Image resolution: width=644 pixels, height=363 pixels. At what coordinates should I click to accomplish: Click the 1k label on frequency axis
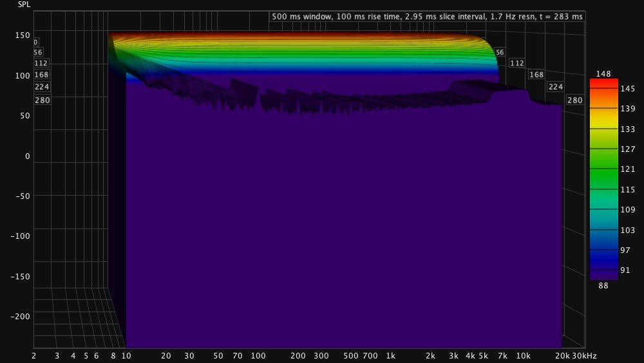click(x=391, y=356)
